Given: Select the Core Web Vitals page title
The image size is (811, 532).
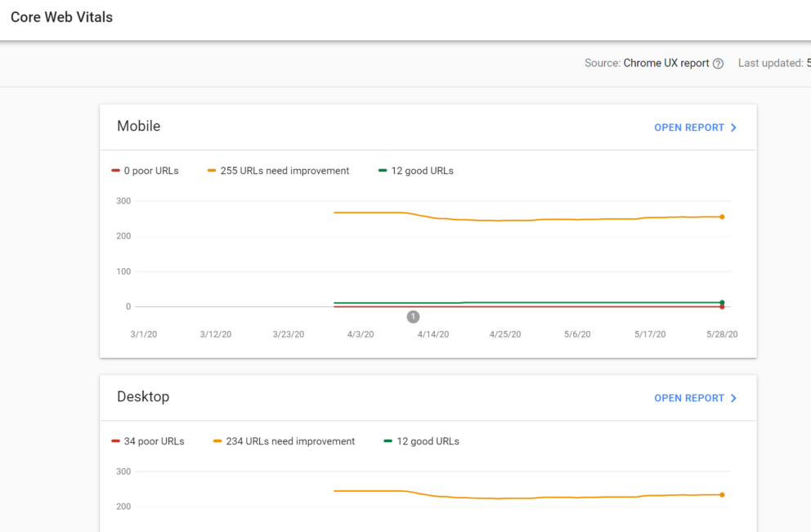Looking at the screenshot, I should coord(60,16).
